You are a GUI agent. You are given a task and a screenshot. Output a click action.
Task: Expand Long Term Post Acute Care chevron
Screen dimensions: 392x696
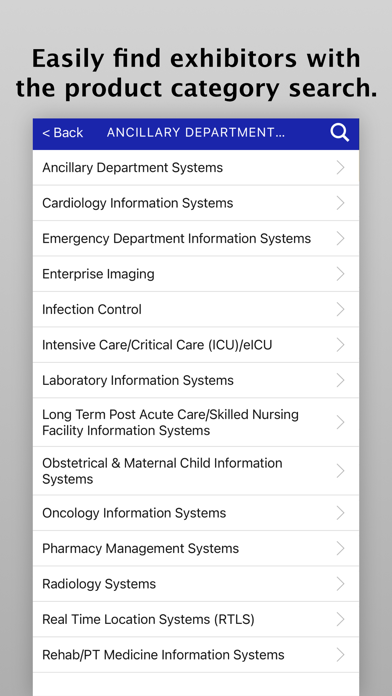click(341, 422)
